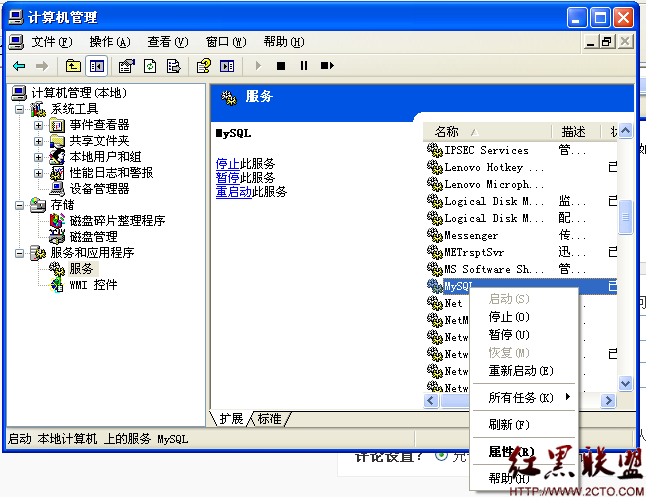The height and width of the screenshot is (497, 646).
Task: Click the Forward arrow toolbar button
Action: tap(42, 66)
